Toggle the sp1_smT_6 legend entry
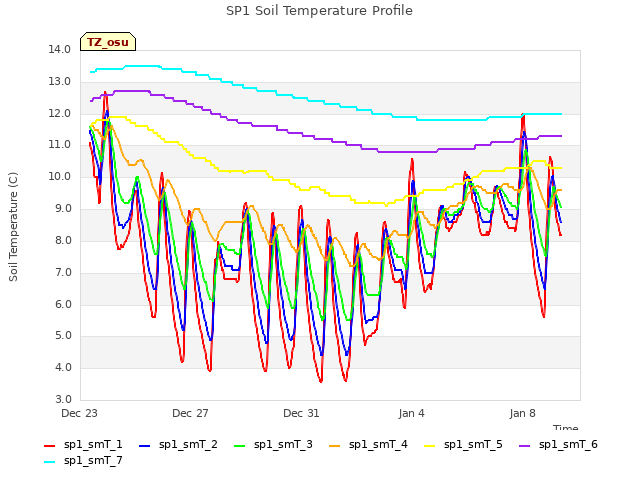640x480 pixels. (x=558, y=444)
